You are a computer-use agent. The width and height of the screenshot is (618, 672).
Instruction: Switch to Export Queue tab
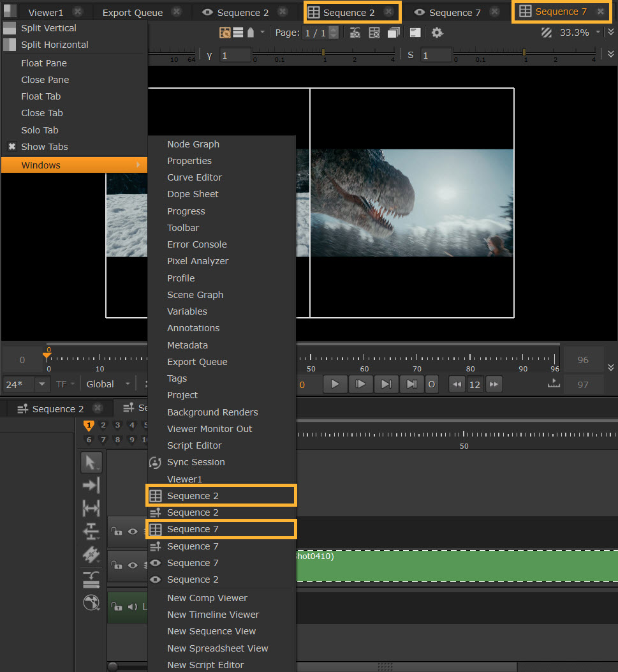coord(132,12)
